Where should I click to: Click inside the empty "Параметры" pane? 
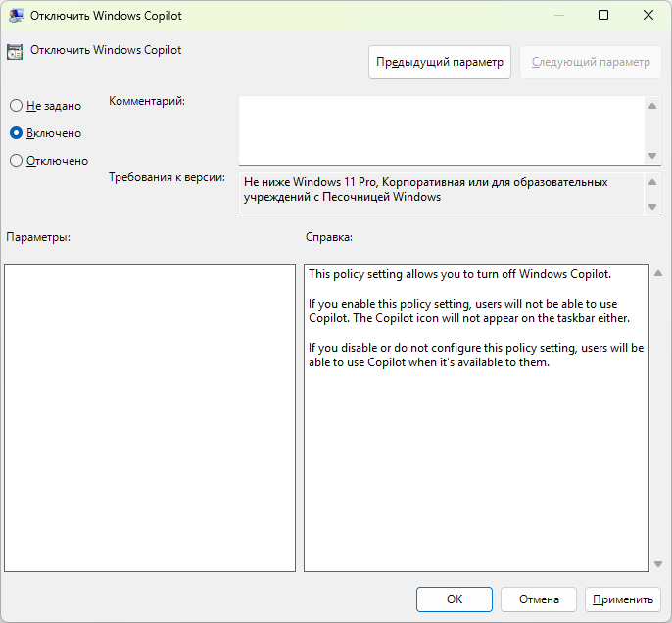tap(150, 417)
